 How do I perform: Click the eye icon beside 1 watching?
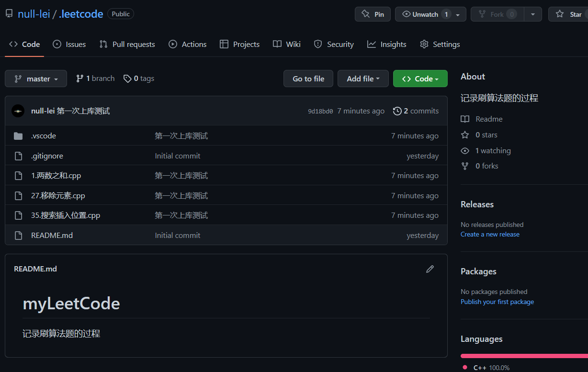[465, 151]
